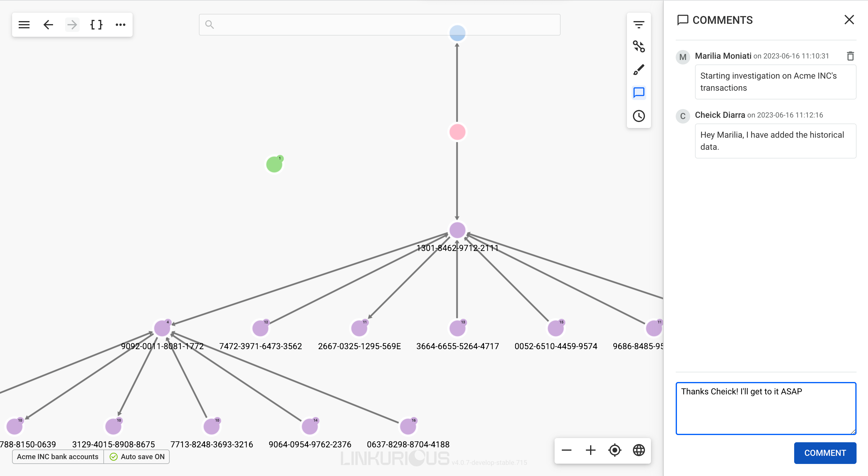Click the locate/center graph target icon
The width and height of the screenshot is (868, 476).
coord(615,450)
